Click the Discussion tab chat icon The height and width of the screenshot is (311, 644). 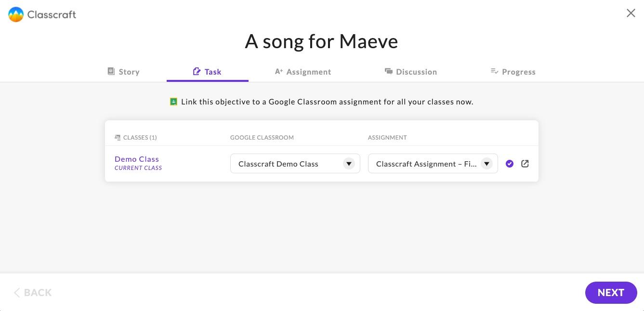pyautogui.click(x=388, y=71)
